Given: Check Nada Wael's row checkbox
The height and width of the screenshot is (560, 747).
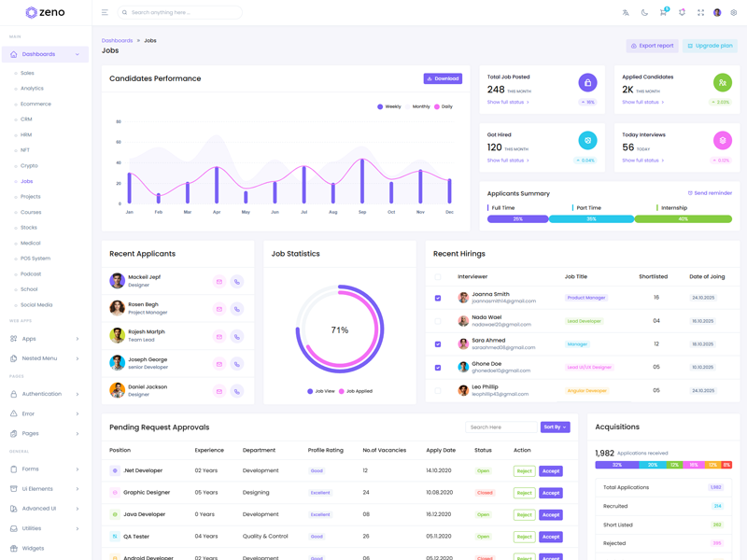Looking at the screenshot, I should (x=438, y=321).
